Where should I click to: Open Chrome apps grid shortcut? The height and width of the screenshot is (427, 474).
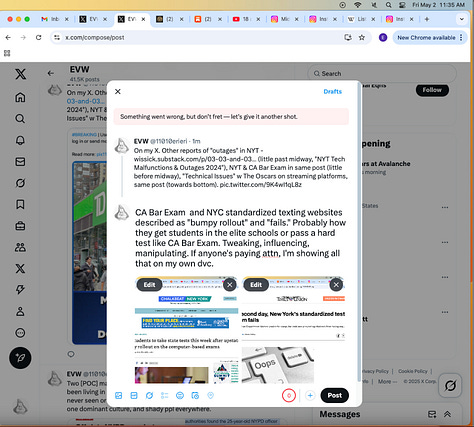[x=7, y=53]
